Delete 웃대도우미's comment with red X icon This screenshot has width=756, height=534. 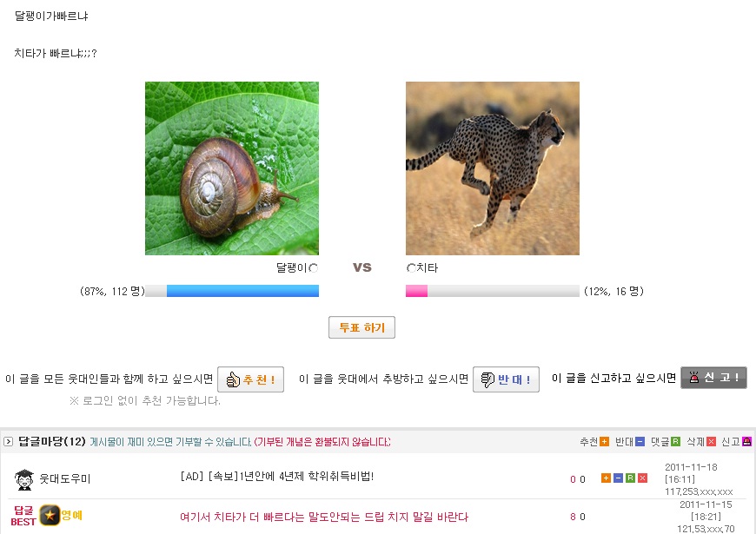(642, 478)
